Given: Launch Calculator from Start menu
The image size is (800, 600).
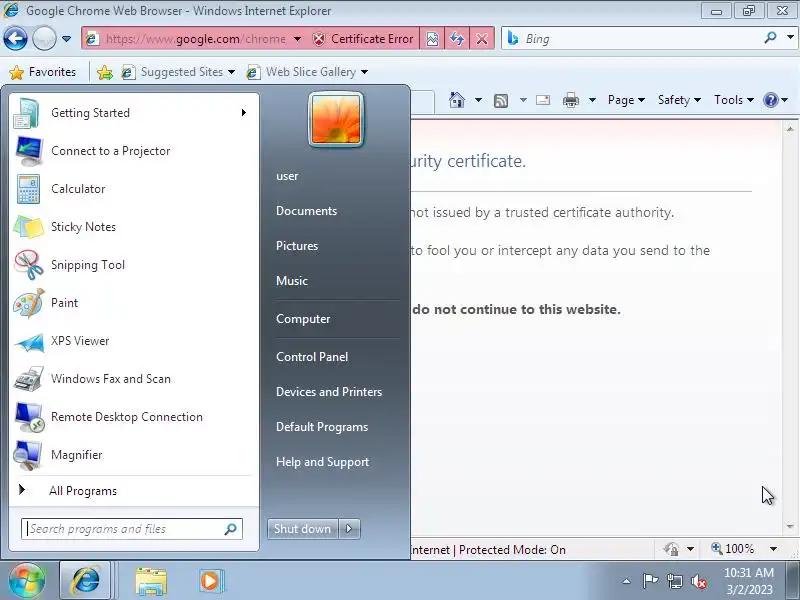Looking at the screenshot, I should 134,189.
